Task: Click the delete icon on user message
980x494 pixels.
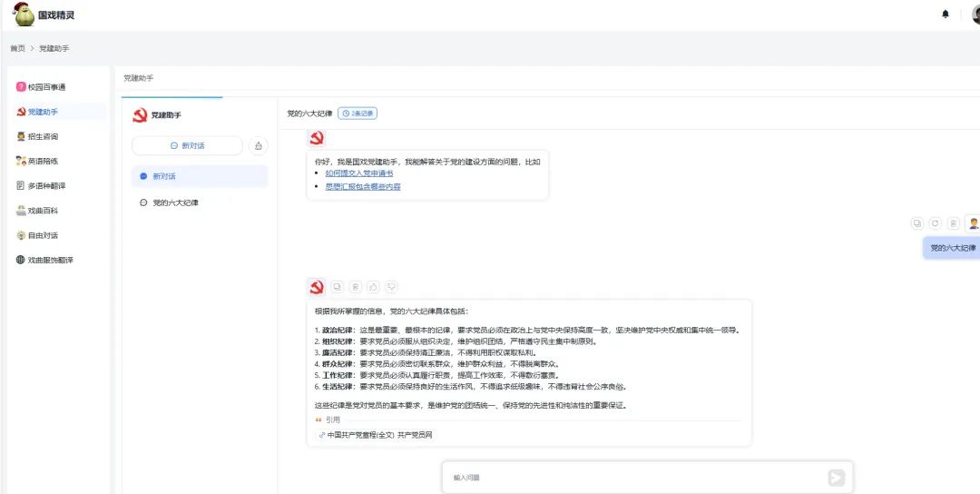Action: click(x=953, y=223)
